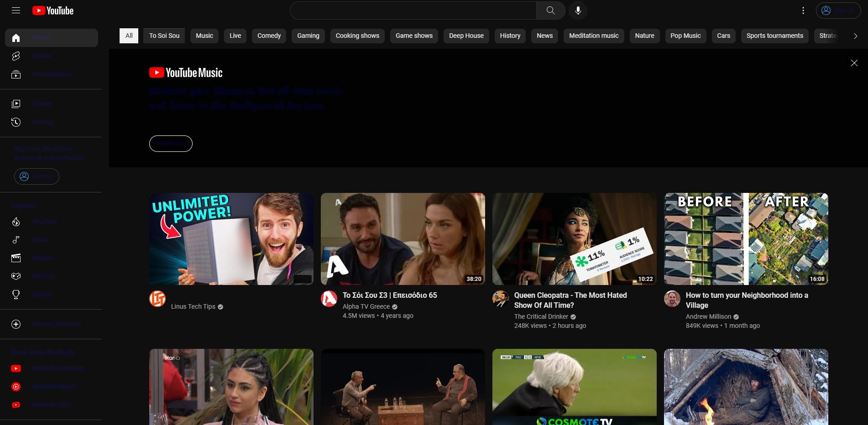Image resolution: width=868 pixels, height=425 pixels.
Task: Select the To Soi Sou chip
Action: [164, 36]
